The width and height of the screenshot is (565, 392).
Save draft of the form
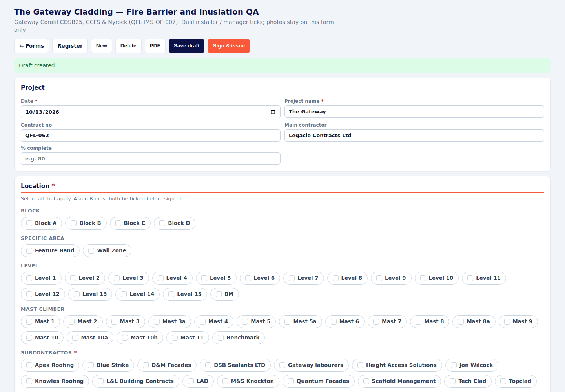point(186,46)
